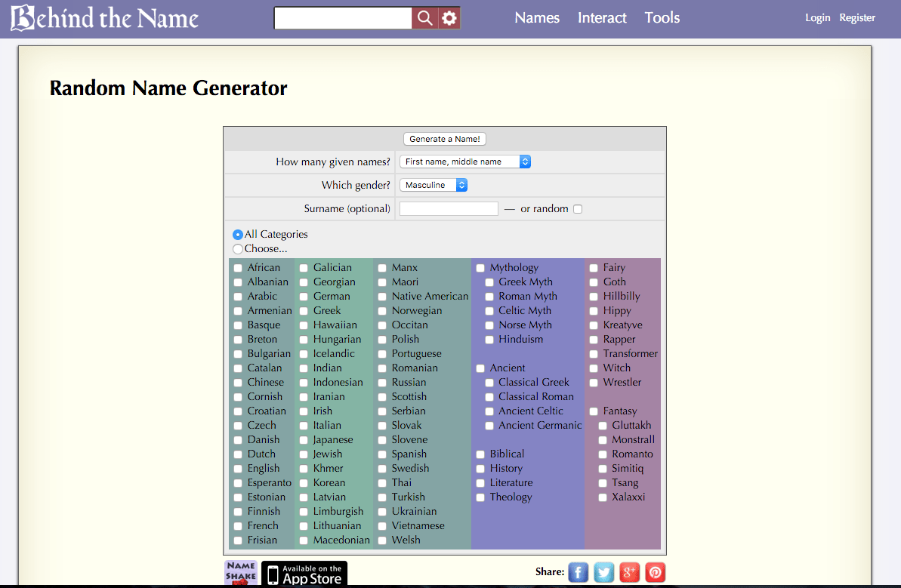Check the Chinese checkbox
Viewport: 901px width, 588px height.
coord(238,383)
